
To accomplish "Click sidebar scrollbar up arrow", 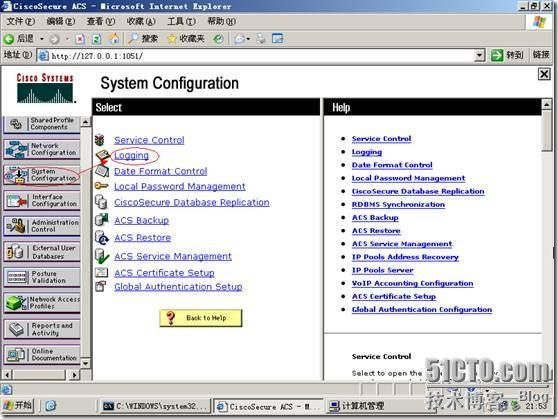I will point(85,122).
